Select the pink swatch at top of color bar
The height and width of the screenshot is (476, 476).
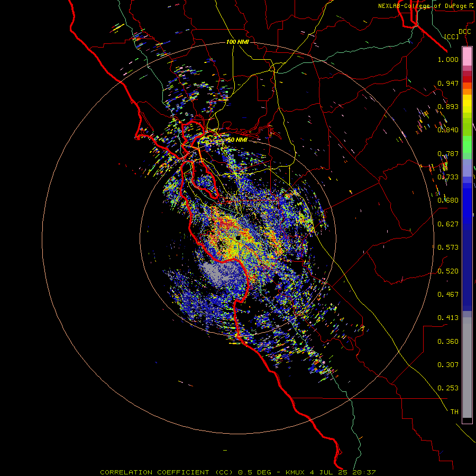point(467,57)
